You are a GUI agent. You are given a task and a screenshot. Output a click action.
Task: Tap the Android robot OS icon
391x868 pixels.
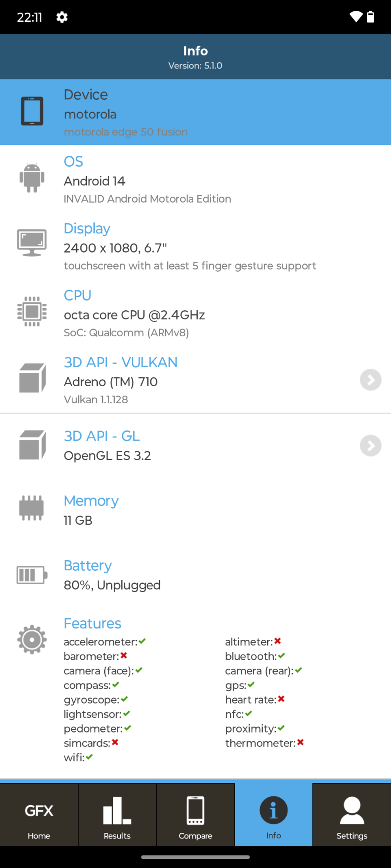(x=32, y=178)
